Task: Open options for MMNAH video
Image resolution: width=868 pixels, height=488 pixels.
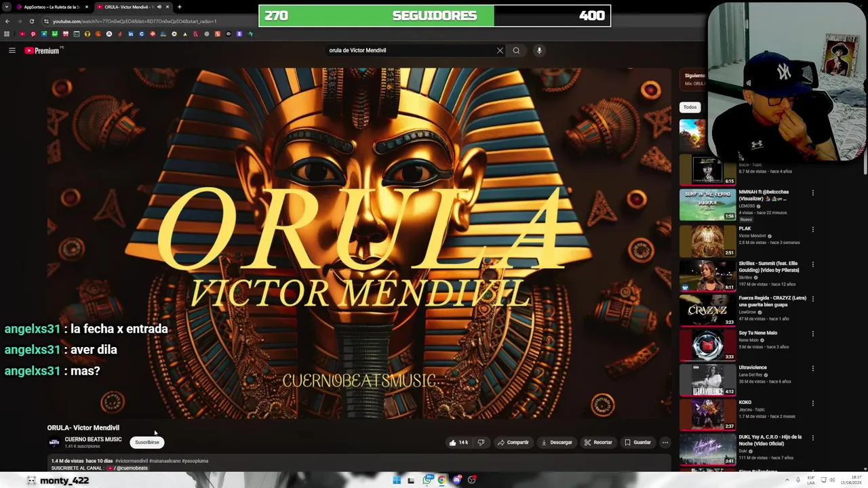Action: click(x=812, y=193)
